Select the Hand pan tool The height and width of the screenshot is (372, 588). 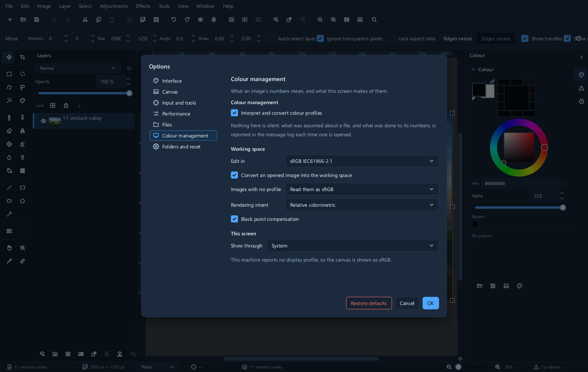click(x=9, y=248)
